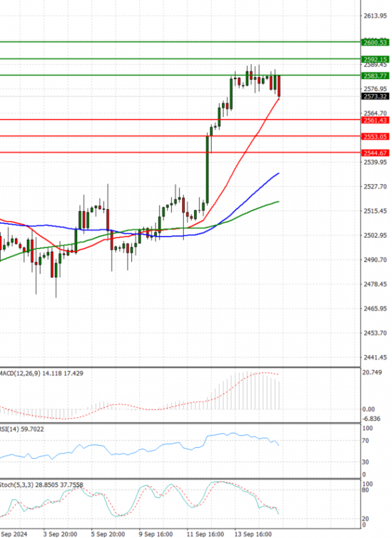Click the 2583.77 green resistance price label
The width and height of the screenshot is (392, 538).
point(375,76)
